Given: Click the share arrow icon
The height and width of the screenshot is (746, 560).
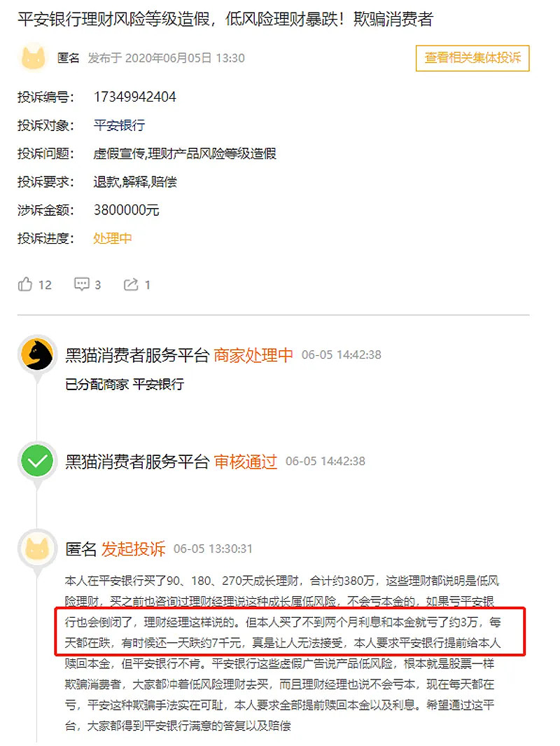Looking at the screenshot, I should (x=131, y=284).
